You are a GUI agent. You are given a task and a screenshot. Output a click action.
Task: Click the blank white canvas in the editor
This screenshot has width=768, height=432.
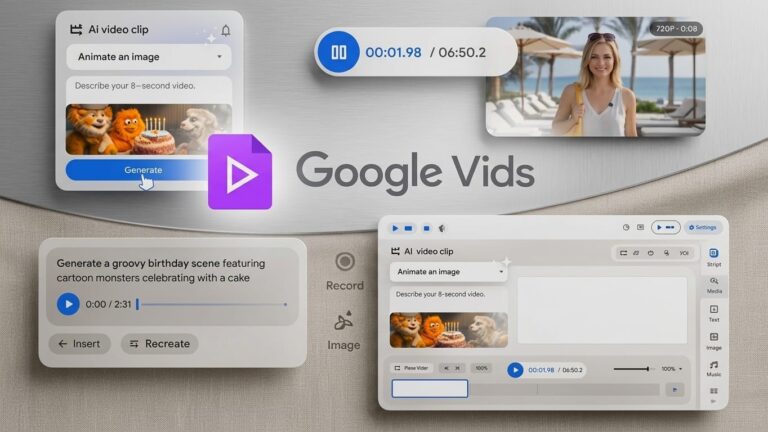point(602,311)
